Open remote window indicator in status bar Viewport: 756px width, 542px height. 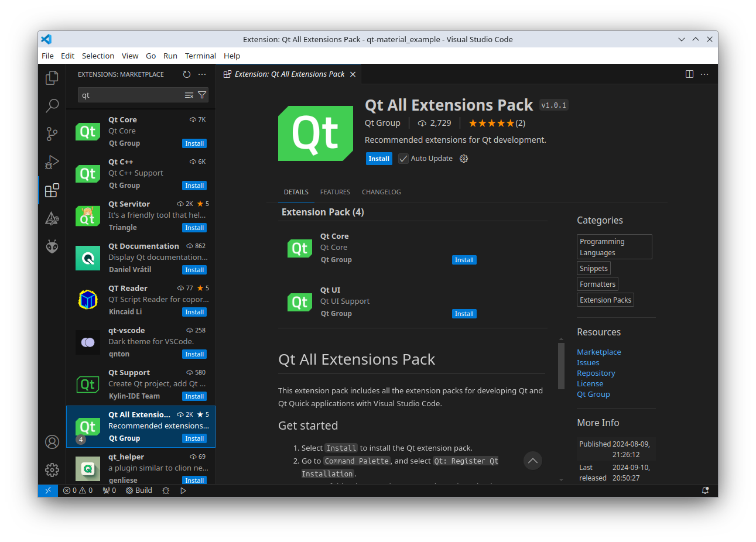pos(48,490)
